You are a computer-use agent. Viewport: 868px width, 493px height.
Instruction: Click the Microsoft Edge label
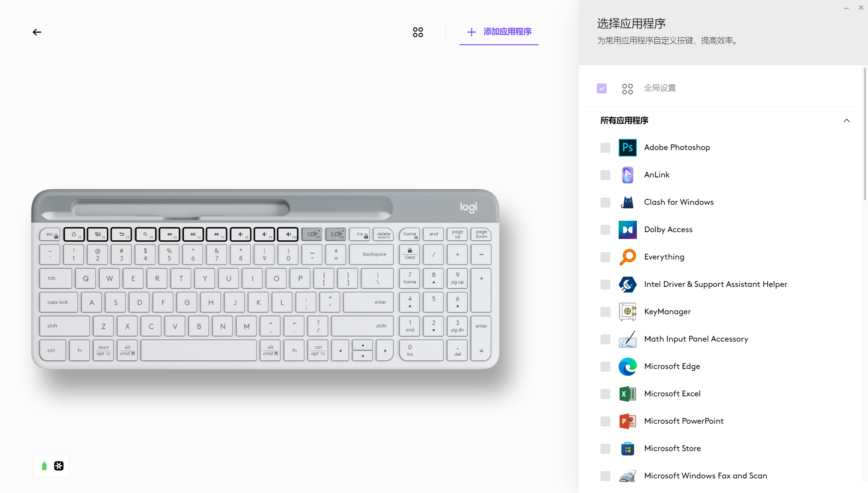(x=672, y=366)
